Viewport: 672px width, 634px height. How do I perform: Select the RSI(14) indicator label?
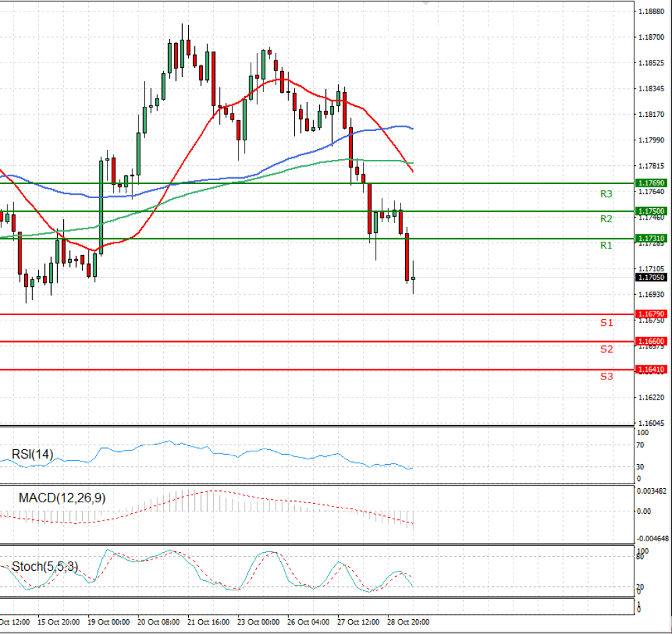(32, 454)
